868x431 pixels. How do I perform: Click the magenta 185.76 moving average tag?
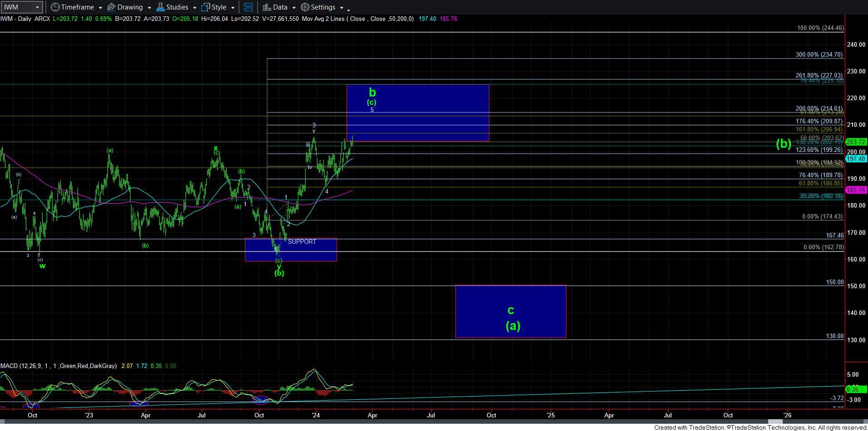pyautogui.click(x=856, y=190)
